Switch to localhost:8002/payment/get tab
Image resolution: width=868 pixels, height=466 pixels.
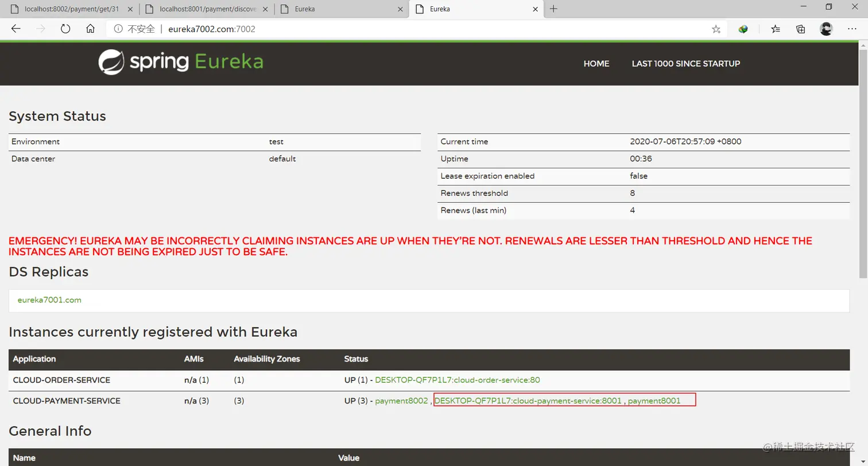(71, 9)
